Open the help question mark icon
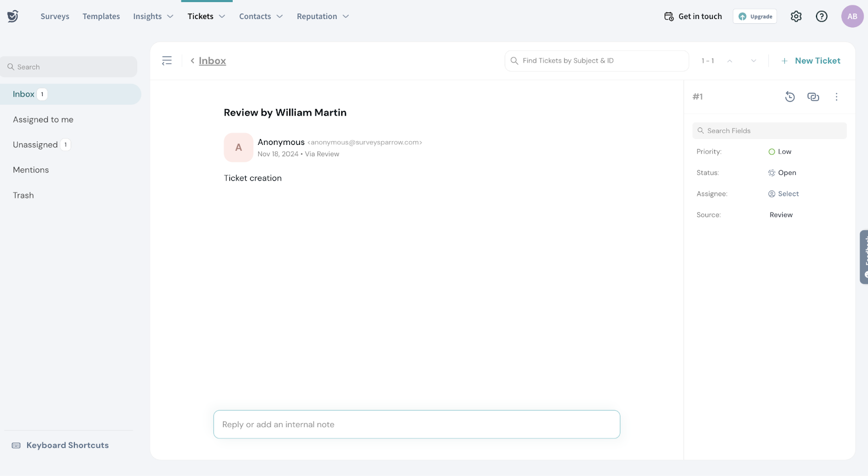This screenshot has height=476, width=868. (x=821, y=16)
